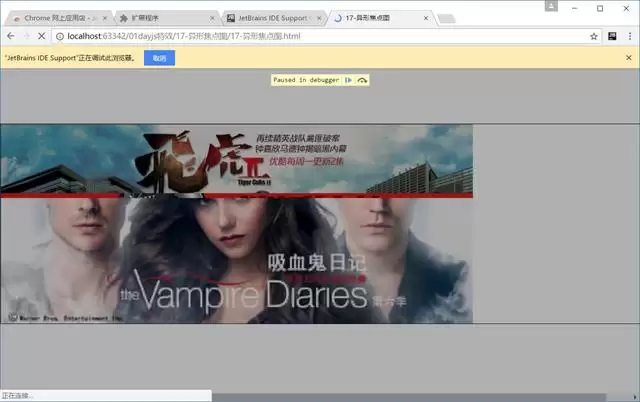Screen dimensions: 640x402
Task: Close the tab whose title starts with 17-
Action: tap(426, 18)
